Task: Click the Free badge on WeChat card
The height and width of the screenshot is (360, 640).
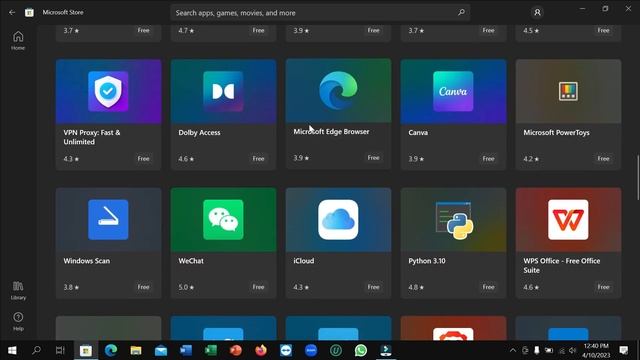Action: pyautogui.click(x=258, y=287)
